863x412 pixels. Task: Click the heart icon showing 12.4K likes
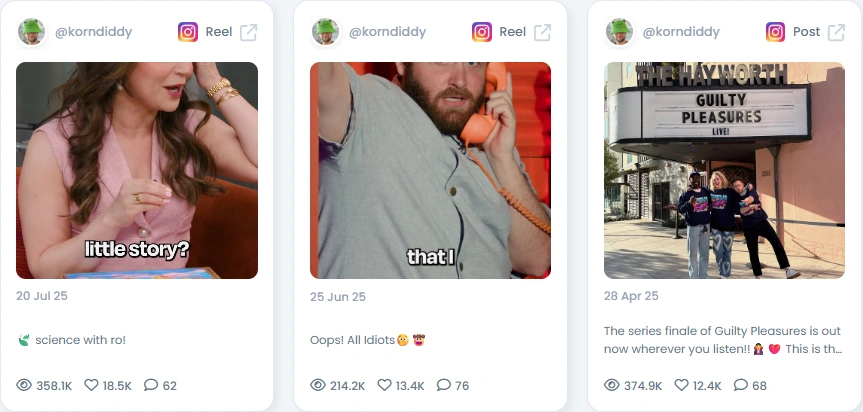(681, 385)
